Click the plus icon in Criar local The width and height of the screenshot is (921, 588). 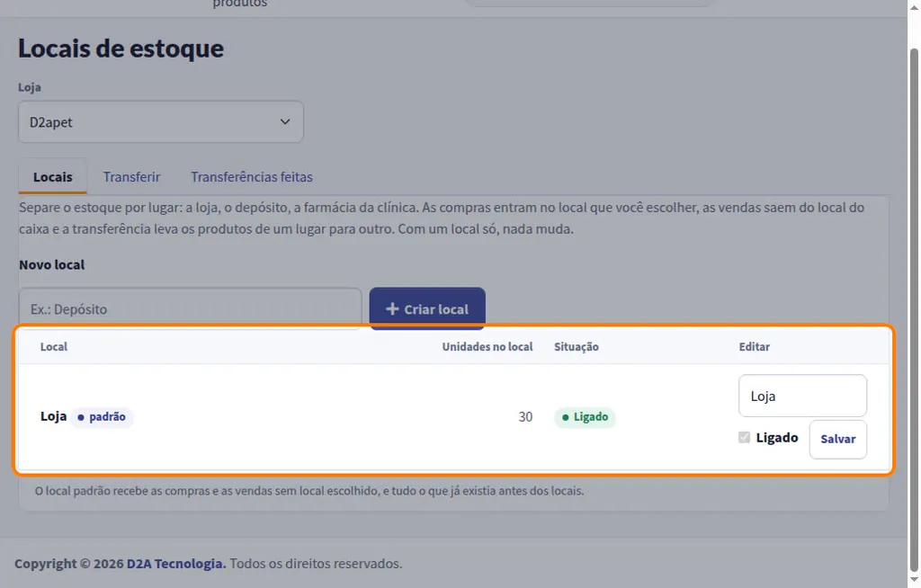392,308
